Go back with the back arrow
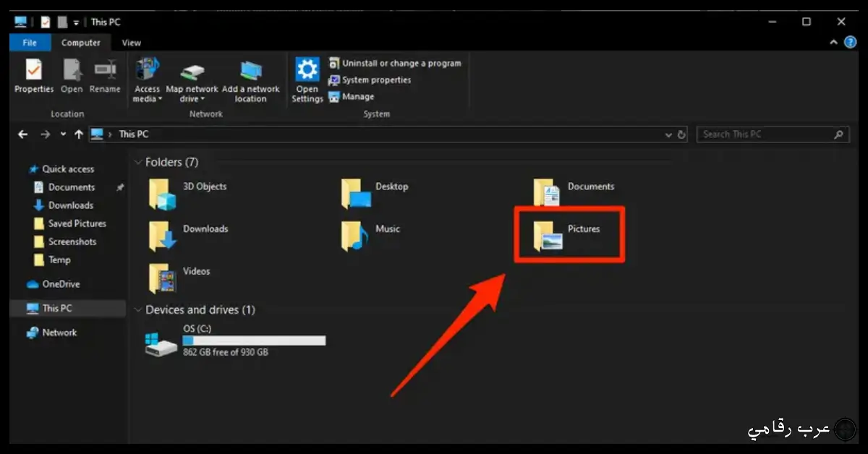The height and width of the screenshot is (454, 868). pos(23,134)
